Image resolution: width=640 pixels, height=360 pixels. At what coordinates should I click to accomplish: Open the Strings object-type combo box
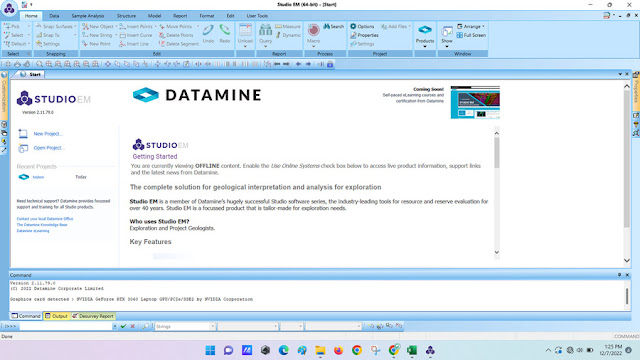[x=185, y=326]
